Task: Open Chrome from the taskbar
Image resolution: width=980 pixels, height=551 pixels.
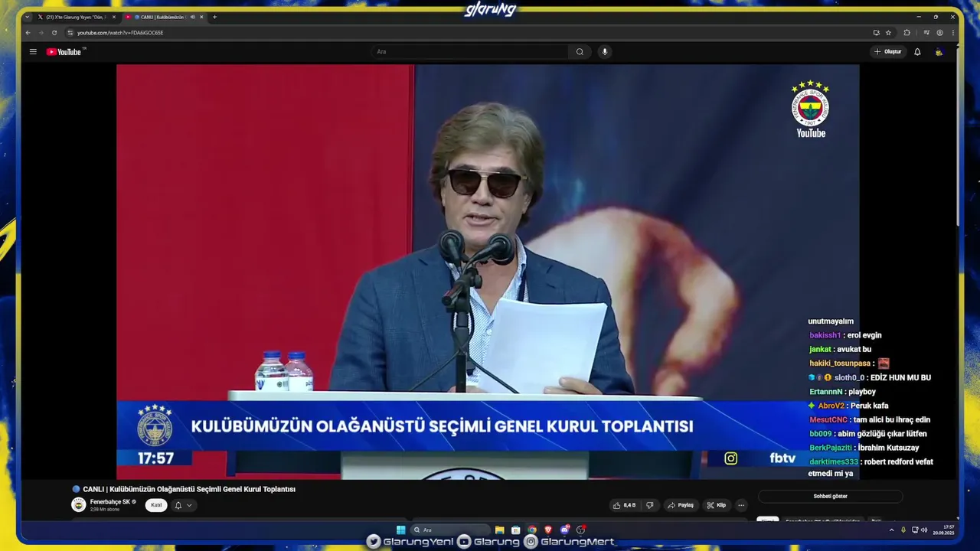Action: tap(532, 530)
